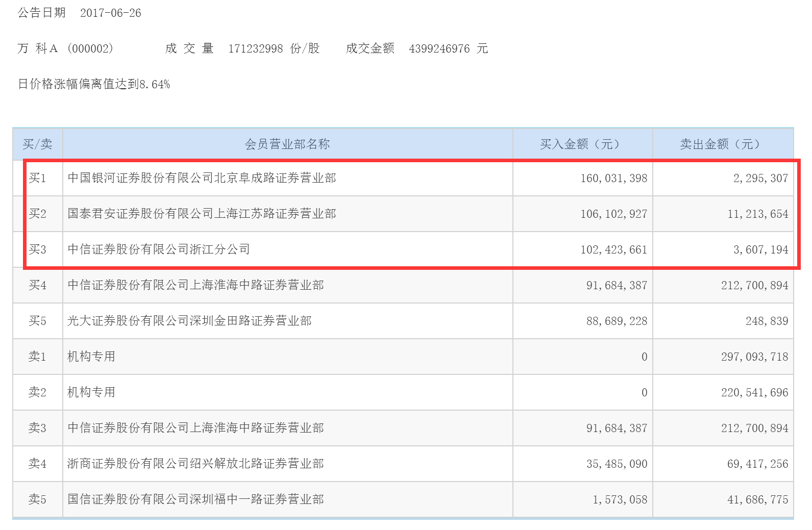Click the buy amount 1,573,058
The height and width of the screenshot is (530, 812).
620,499
